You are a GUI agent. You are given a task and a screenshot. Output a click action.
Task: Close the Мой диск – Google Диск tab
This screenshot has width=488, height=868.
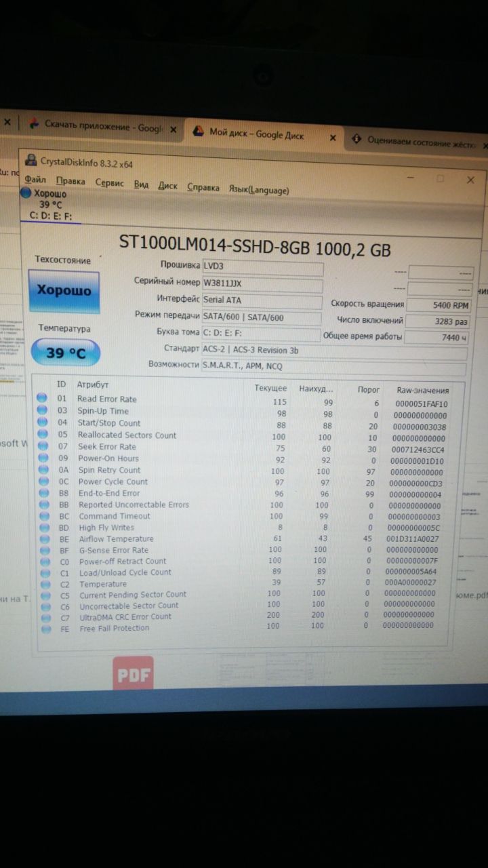(332, 138)
